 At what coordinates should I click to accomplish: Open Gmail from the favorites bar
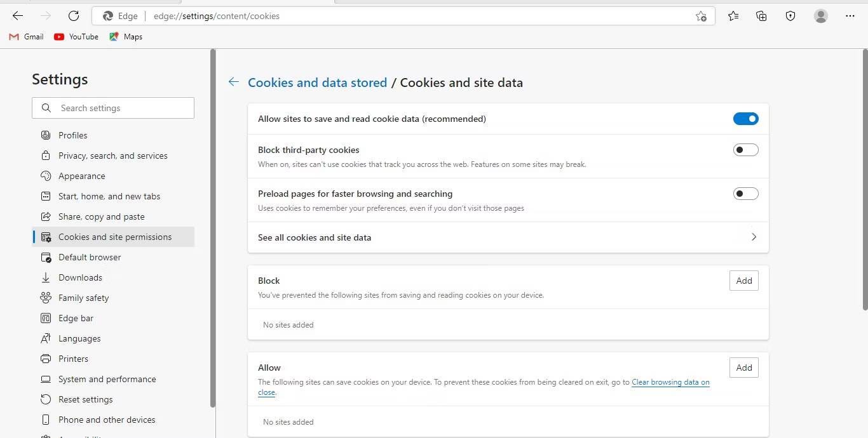click(x=26, y=36)
